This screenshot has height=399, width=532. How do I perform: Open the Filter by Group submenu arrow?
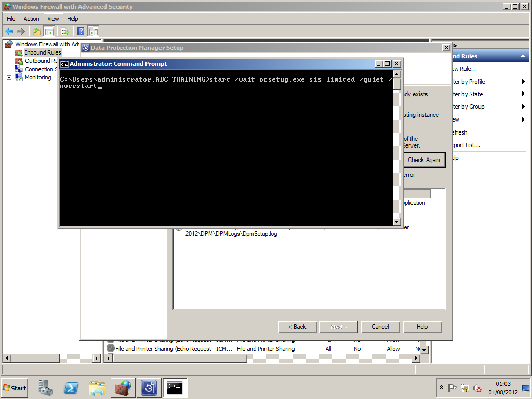coord(523,107)
